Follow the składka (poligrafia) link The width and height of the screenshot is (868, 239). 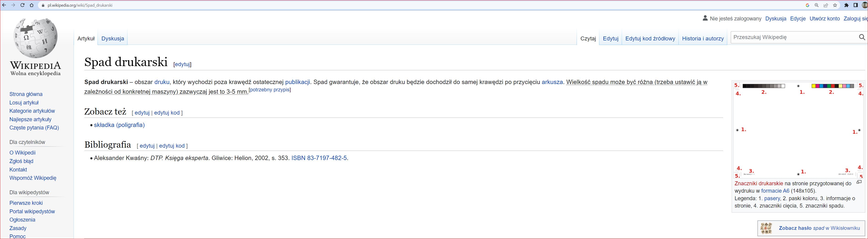(x=119, y=125)
